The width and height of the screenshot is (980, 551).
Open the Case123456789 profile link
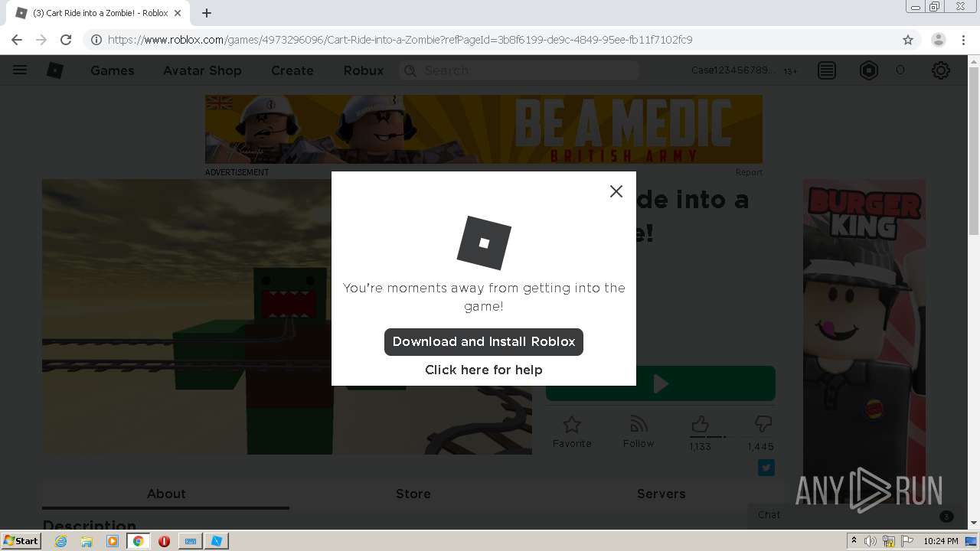(x=733, y=70)
